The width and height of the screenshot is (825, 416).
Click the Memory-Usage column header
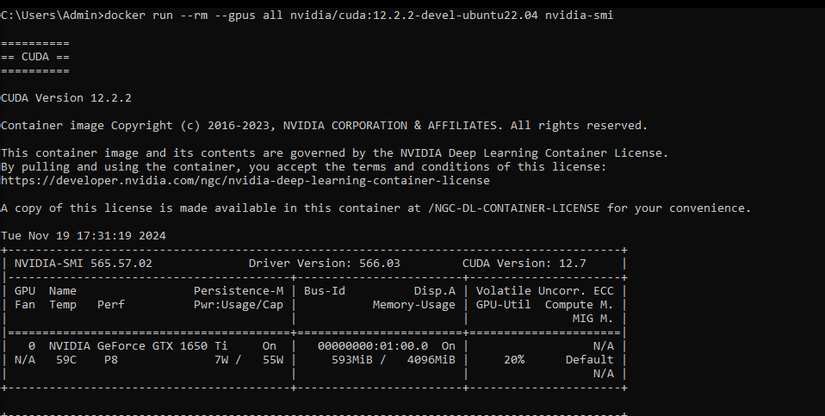[414, 305]
